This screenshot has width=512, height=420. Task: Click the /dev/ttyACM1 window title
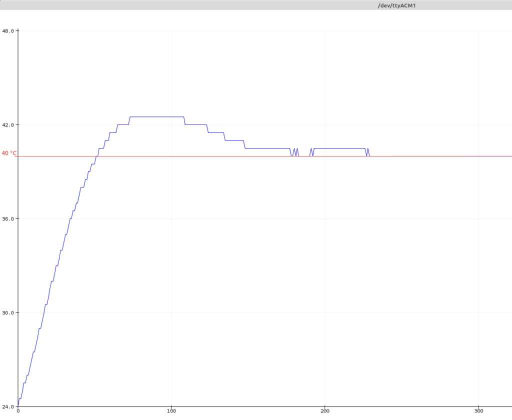coord(396,5)
